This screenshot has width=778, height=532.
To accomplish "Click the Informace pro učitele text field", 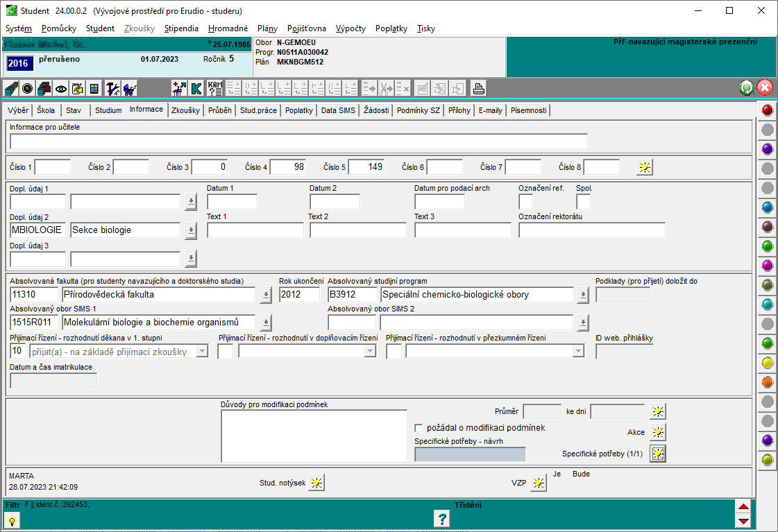I will [298, 141].
